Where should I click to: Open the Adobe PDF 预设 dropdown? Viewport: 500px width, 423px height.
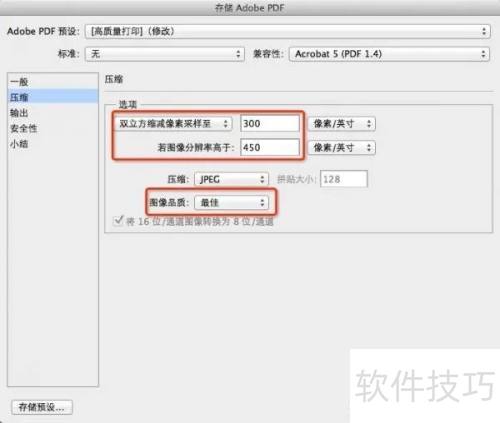click(x=288, y=32)
